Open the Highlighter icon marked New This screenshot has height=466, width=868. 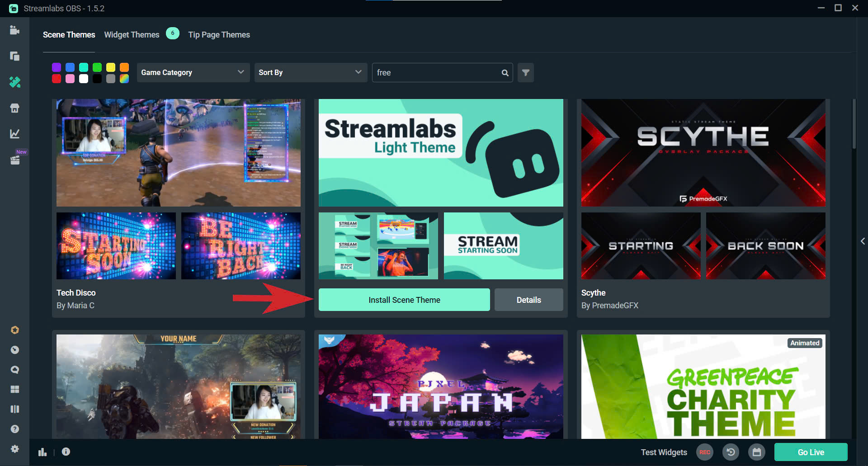click(15, 160)
